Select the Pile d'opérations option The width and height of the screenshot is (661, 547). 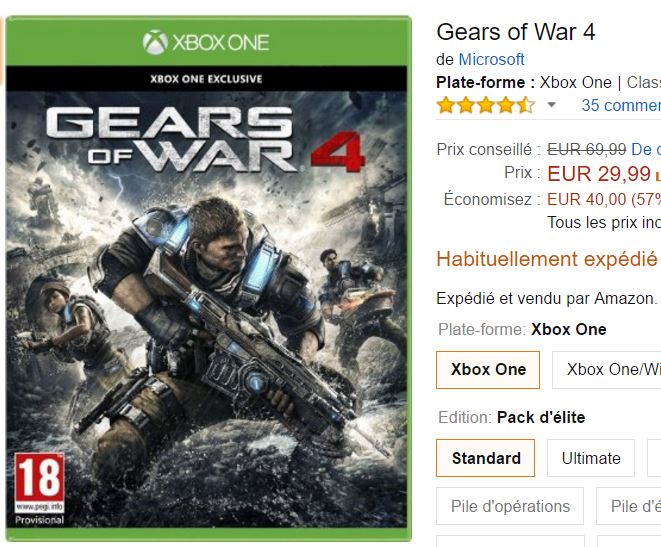(510, 506)
